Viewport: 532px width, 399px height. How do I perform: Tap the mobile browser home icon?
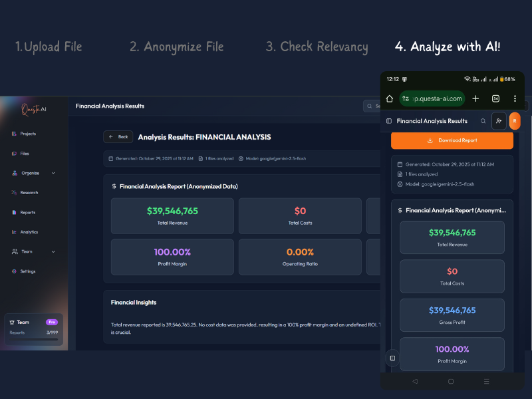pyautogui.click(x=390, y=98)
